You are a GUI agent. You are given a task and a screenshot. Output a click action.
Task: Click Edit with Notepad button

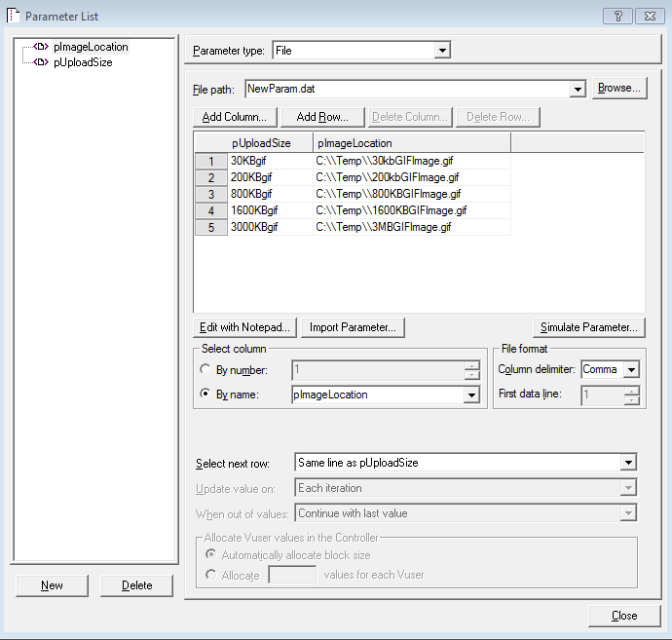[x=244, y=327]
